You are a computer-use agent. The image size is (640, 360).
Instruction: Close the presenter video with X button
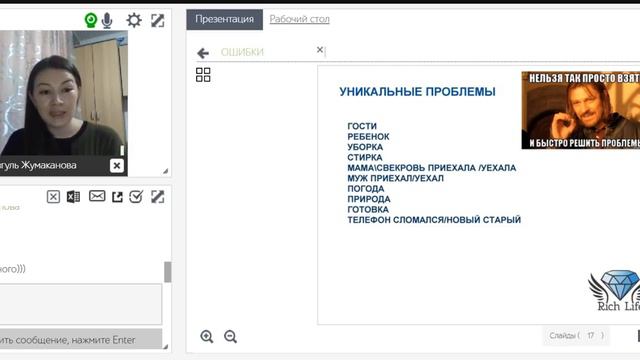[117, 165]
